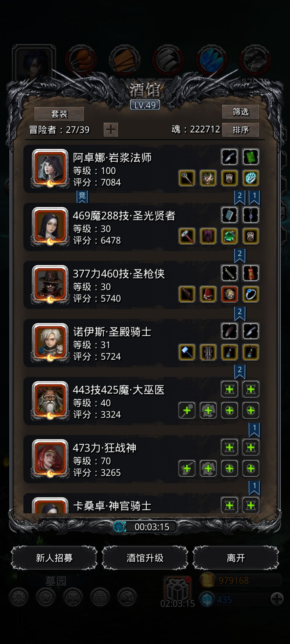Select the cyan ring equipped on 阿卓娜·岩浆法师
The image size is (290, 644).
(x=251, y=178)
